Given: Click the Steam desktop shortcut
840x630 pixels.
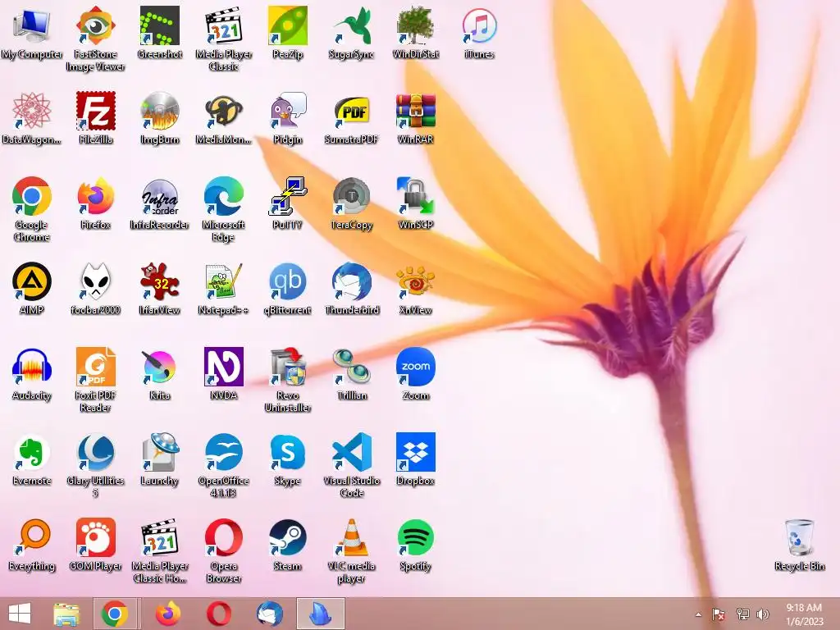Looking at the screenshot, I should click(x=288, y=536).
